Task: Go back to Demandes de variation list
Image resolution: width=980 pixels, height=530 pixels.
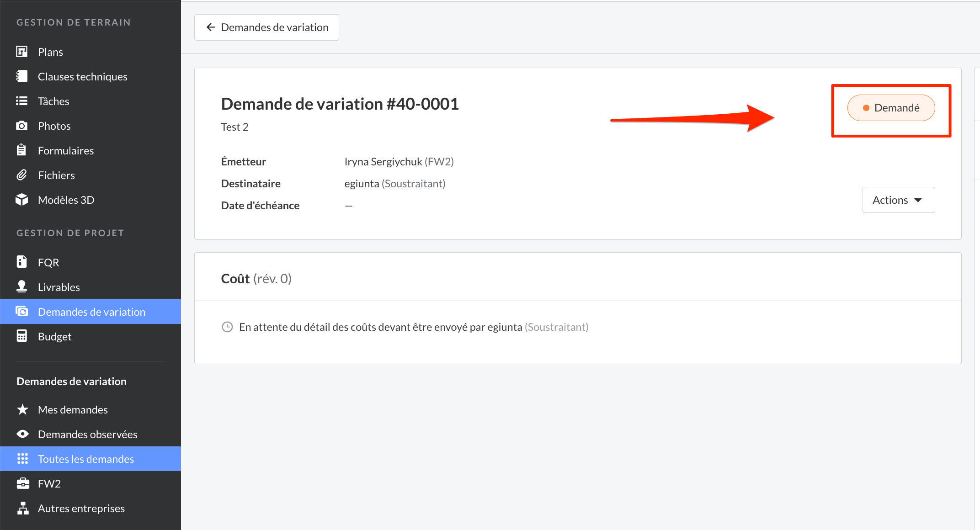Action: 266,27
